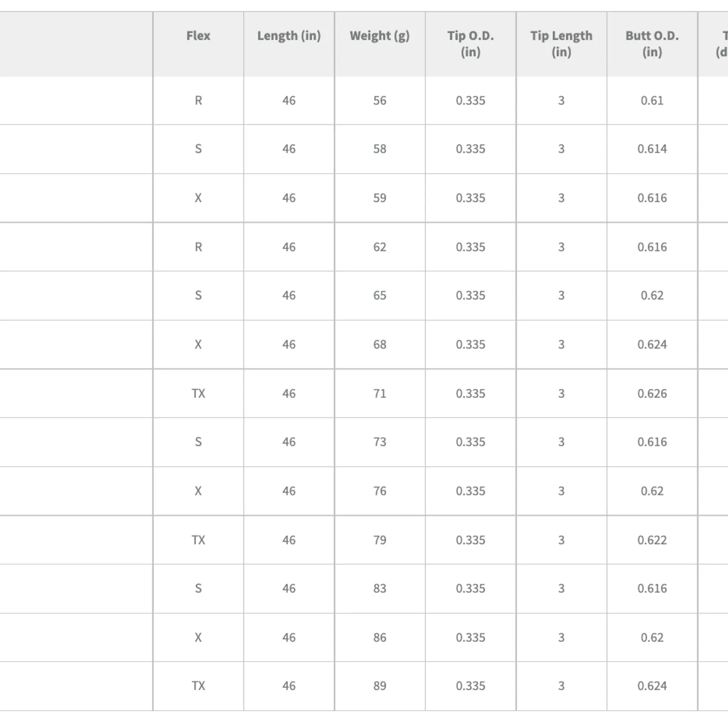
Task: Click the Flex column header
Action: point(198,36)
